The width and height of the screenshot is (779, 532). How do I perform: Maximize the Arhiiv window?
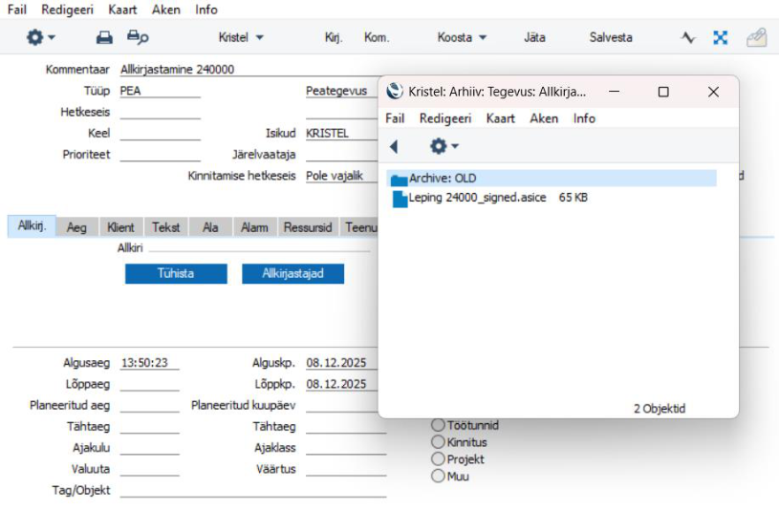[x=663, y=92]
